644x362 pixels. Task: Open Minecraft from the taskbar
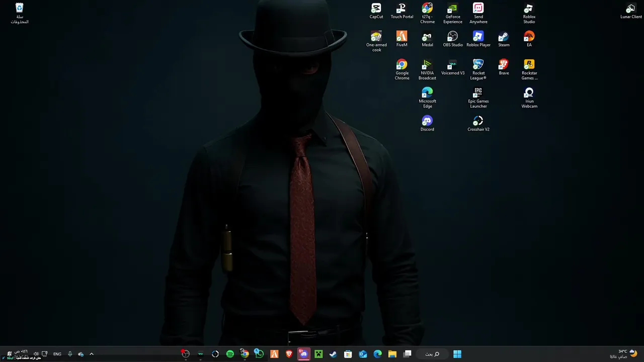tap(318, 354)
